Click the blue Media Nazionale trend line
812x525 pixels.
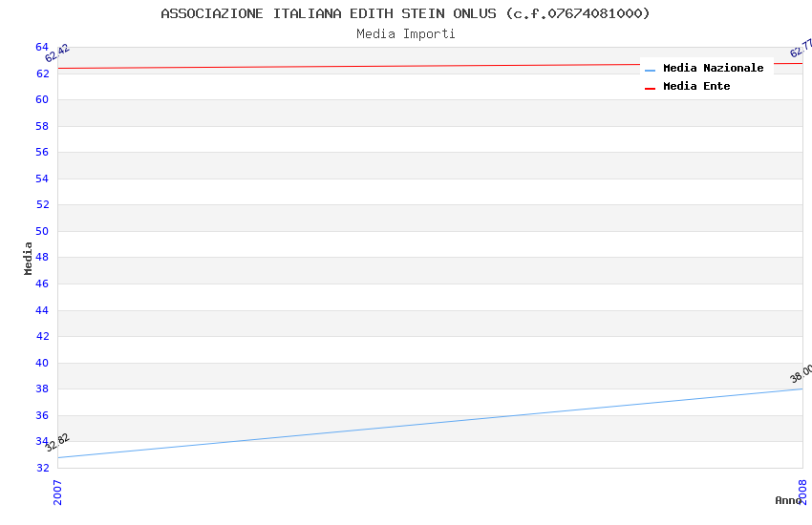(x=430, y=423)
